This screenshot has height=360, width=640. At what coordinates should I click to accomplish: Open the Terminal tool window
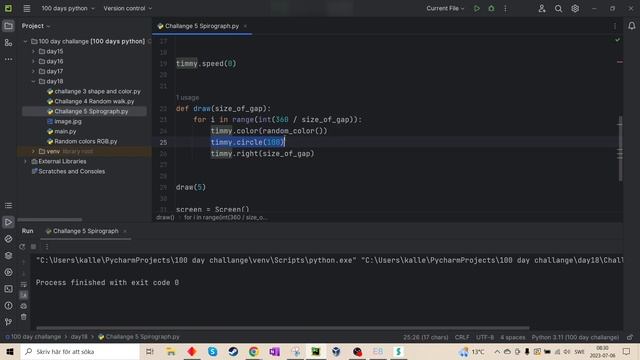8,289
